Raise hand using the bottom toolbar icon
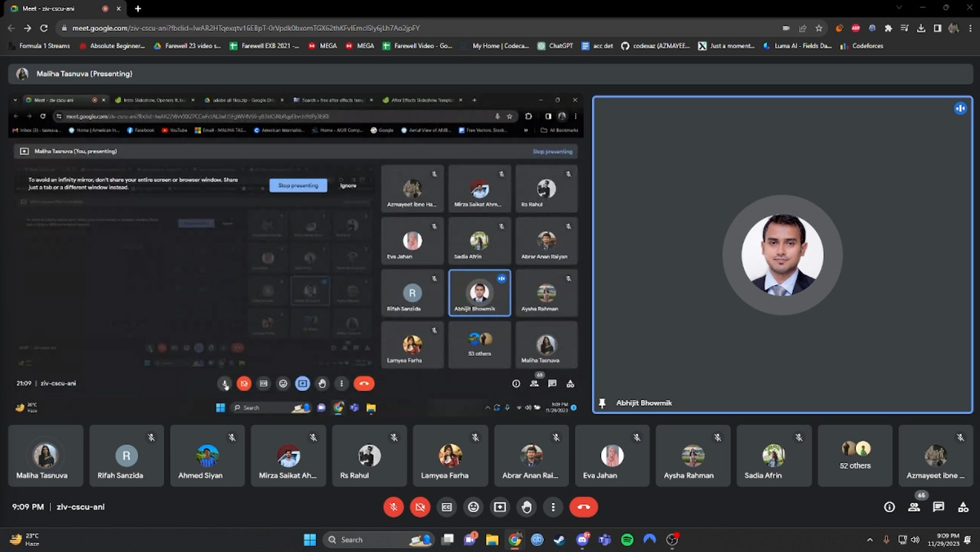The image size is (980, 552). (527, 507)
